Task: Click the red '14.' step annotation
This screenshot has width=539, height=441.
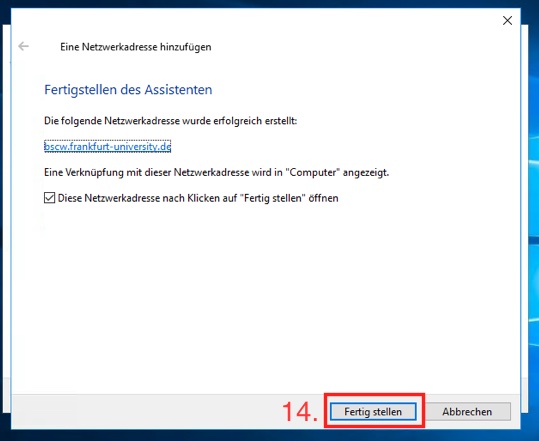Action: (300, 412)
